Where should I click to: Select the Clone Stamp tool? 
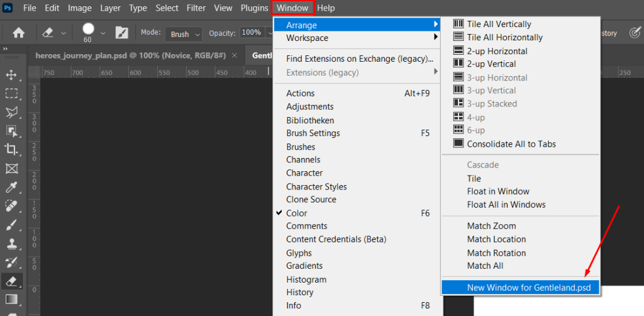11,243
